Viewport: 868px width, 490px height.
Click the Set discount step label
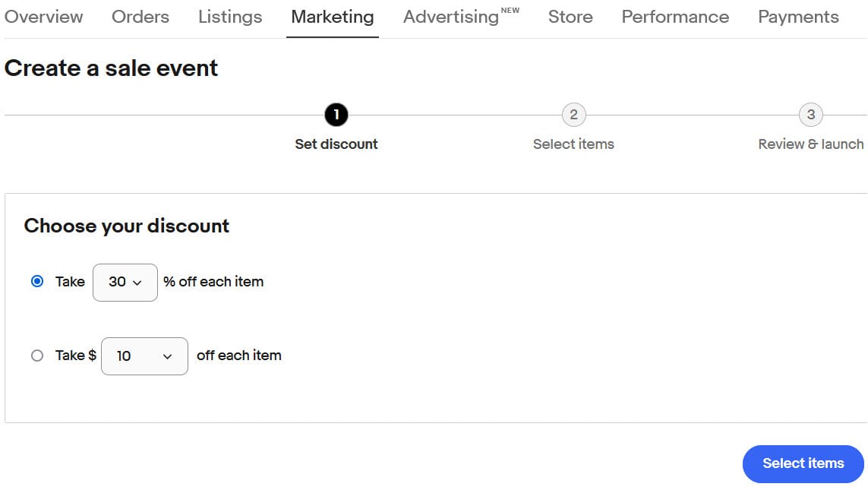[x=336, y=144]
